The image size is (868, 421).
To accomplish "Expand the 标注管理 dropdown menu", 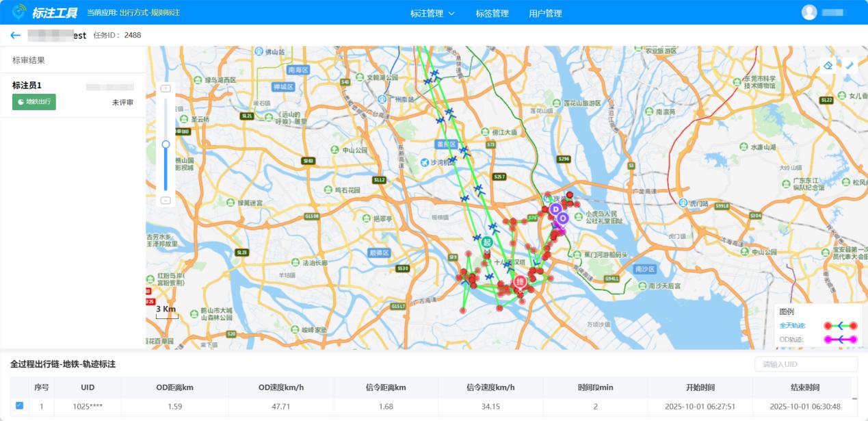I will click(x=432, y=13).
